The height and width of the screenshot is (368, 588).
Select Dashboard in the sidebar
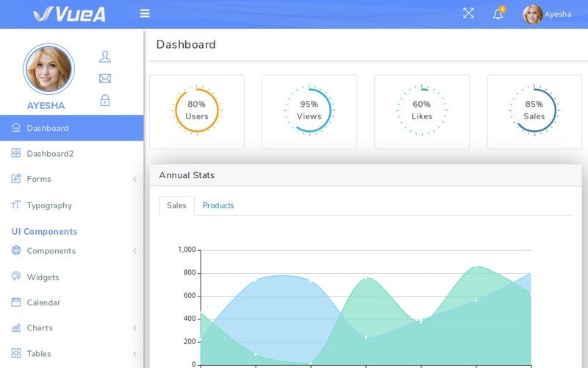[x=71, y=128]
